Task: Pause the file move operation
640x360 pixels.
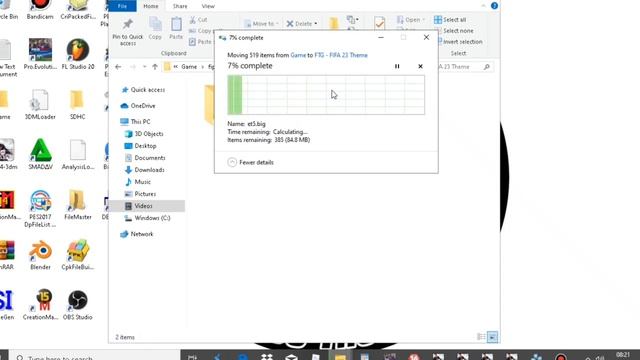Action: pos(397,66)
